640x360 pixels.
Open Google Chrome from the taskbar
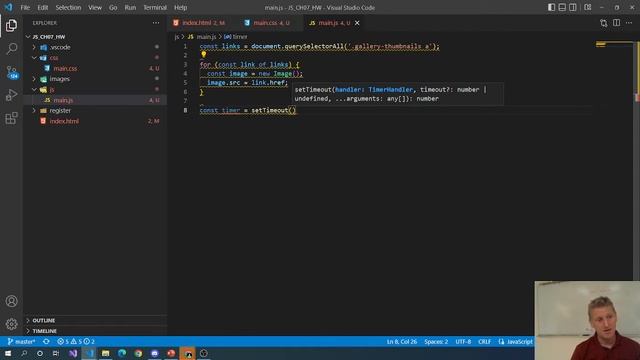coord(138,353)
